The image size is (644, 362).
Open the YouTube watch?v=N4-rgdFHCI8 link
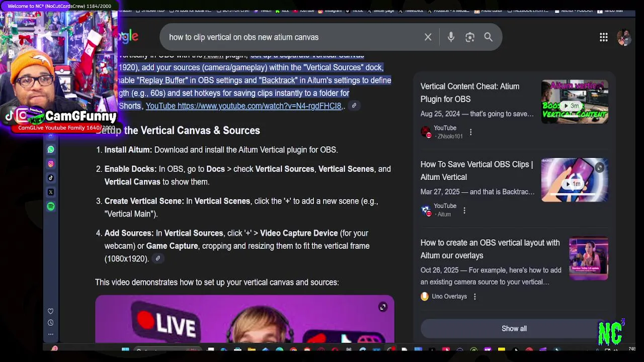pyautogui.click(x=244, y=106)
